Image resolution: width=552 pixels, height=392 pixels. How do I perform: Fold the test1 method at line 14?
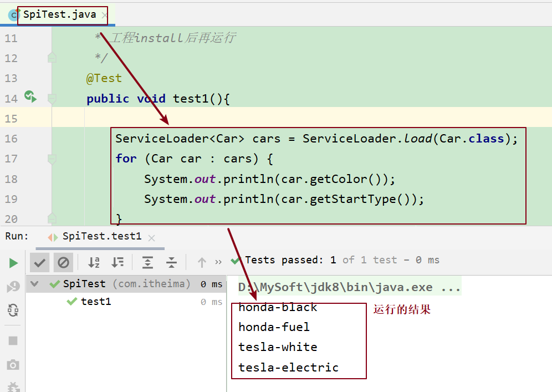click(x=52, y=99)
